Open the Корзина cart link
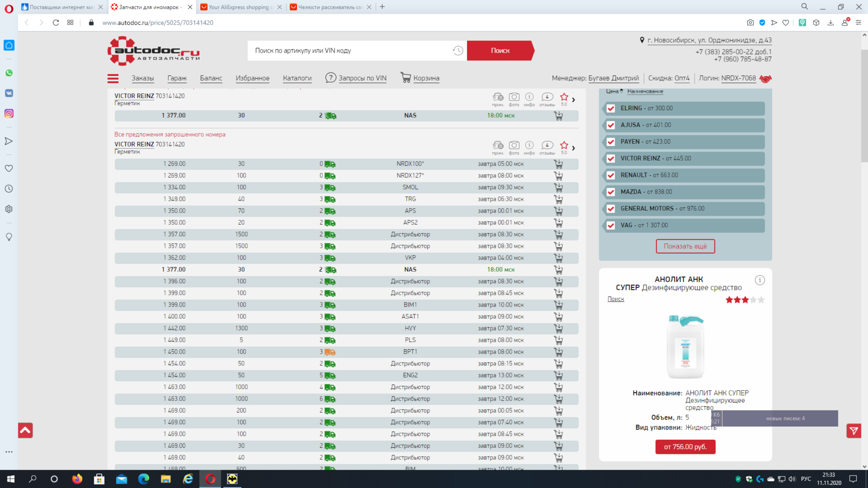 click(x=420, y=78)
